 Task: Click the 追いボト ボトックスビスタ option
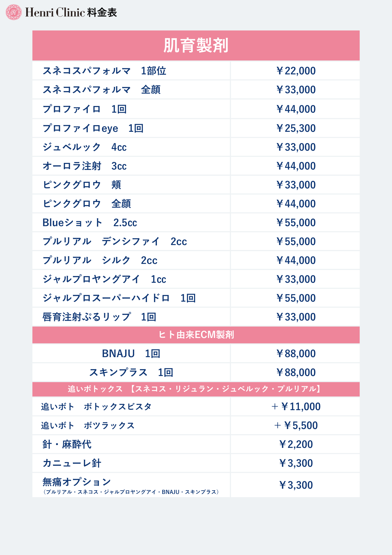pyautogui.click(x=96, y=407)
